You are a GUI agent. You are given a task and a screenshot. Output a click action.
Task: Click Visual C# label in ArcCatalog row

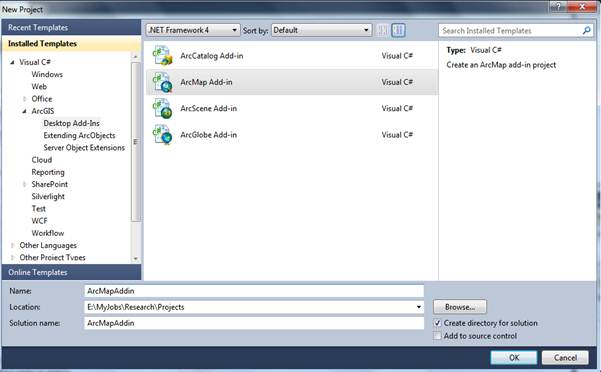click(397, 56)
